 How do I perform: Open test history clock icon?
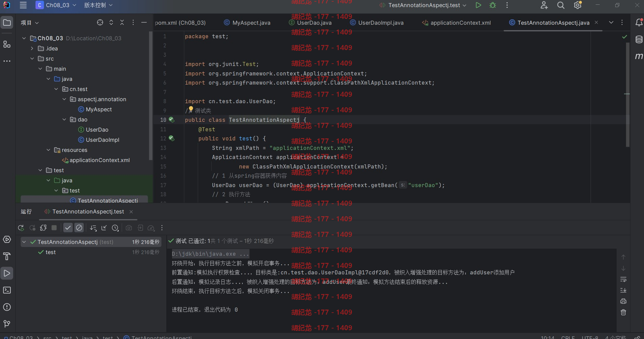(x=115, y=228)
